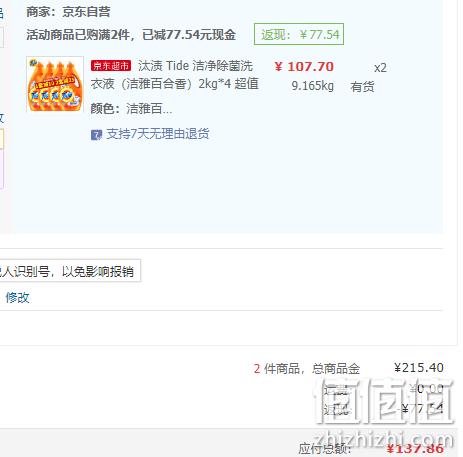Open the Tide detergent product thumbnail

55,84
